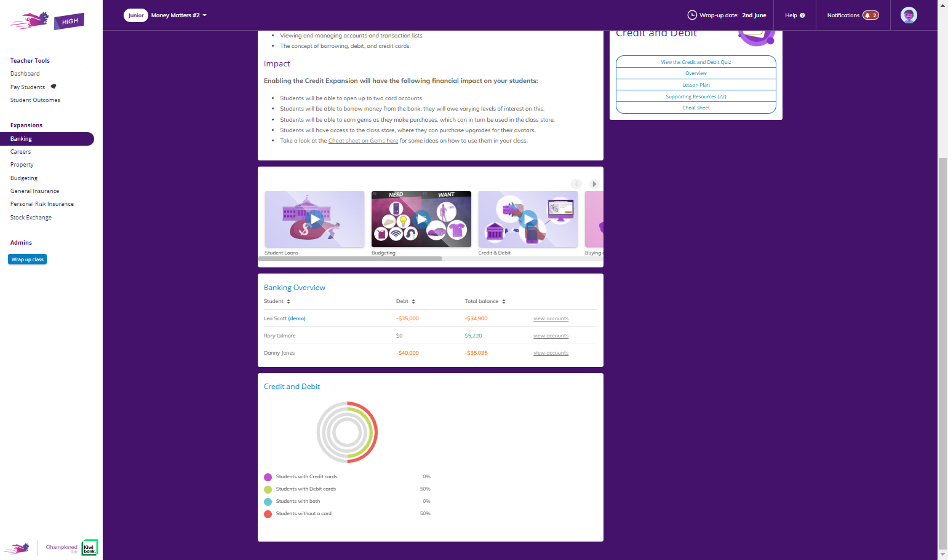Select the Banking expansion
The width and height of the screenshot is (948, 560).
pyautogui.click(x=47, y=139)
